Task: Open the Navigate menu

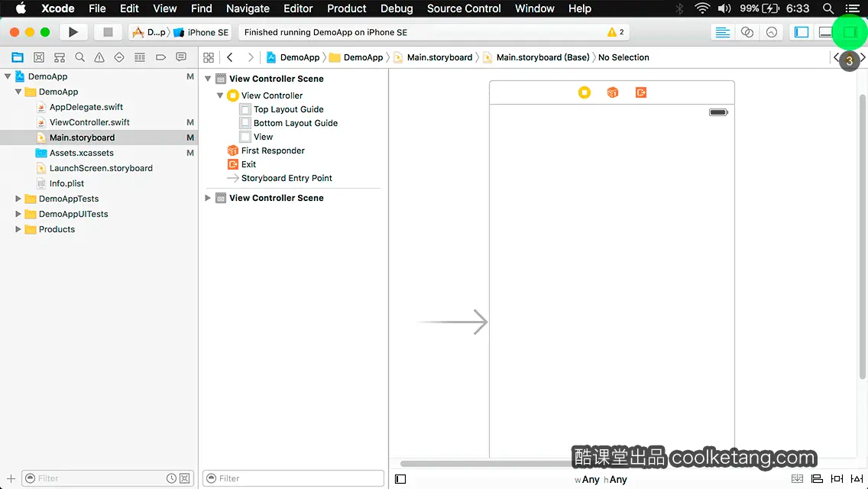Action: point(248,8)
